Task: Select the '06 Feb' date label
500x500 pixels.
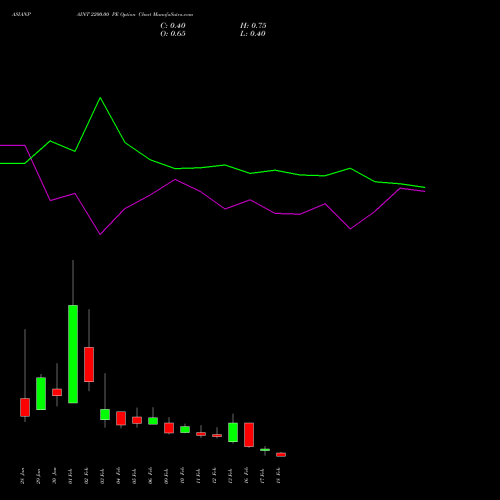Action: 151,476
